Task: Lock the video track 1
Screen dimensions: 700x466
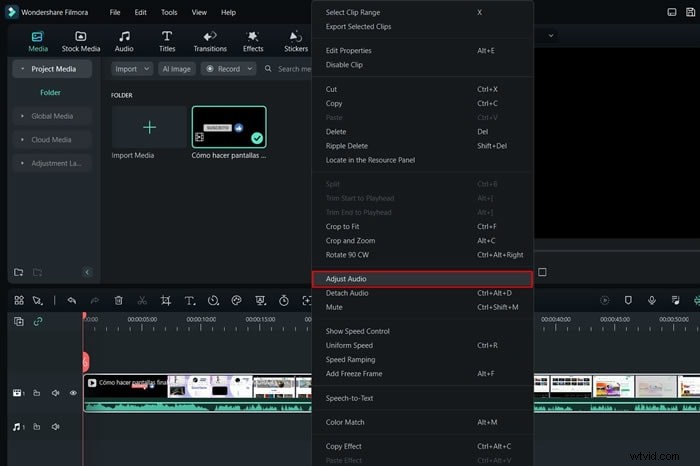Action: pos(37,393)
